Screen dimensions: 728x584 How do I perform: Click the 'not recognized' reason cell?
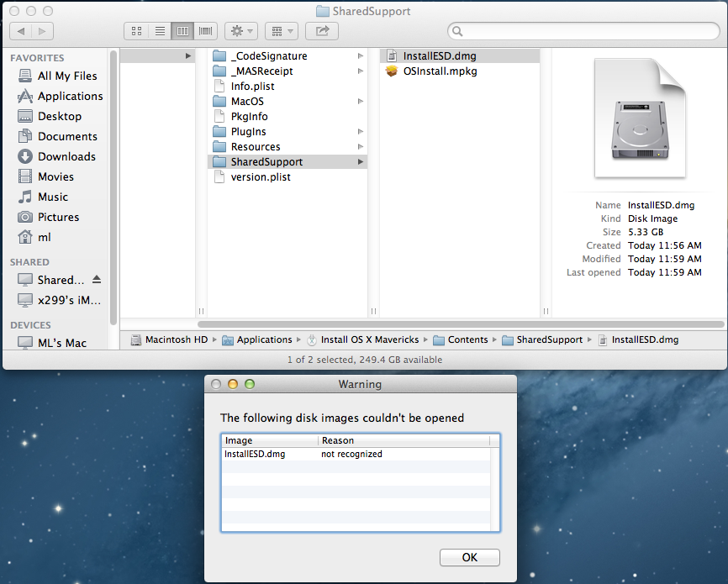point(351,454)
